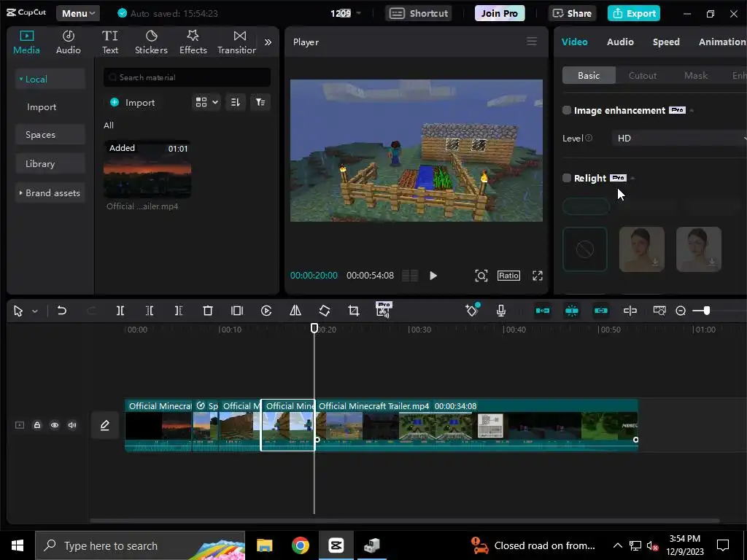Select the Cutout sub-tab
Screen dimensions: 747x560
(642, 75)
